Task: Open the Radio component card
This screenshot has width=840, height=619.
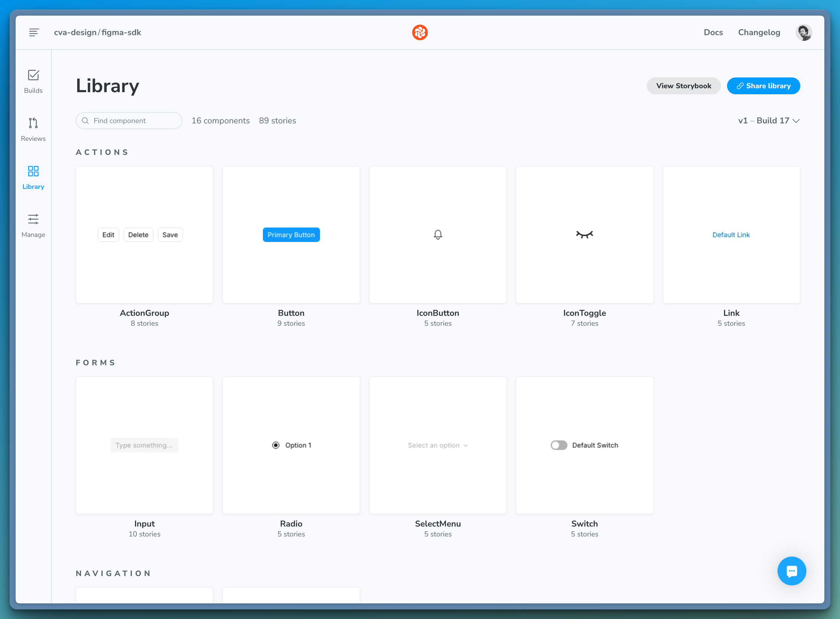Action: click(x=291, y=445)
